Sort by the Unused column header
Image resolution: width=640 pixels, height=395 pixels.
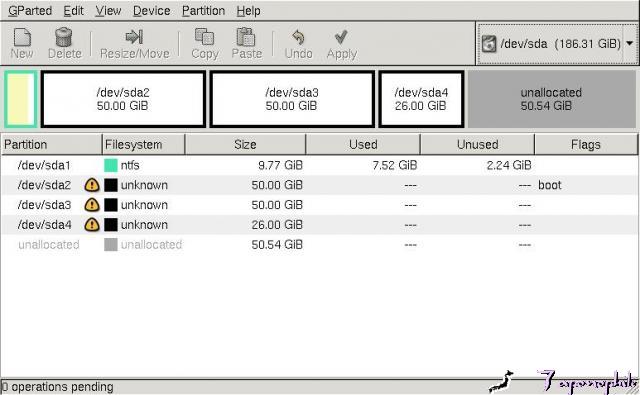pyautogui.click(x=477, y=144)
